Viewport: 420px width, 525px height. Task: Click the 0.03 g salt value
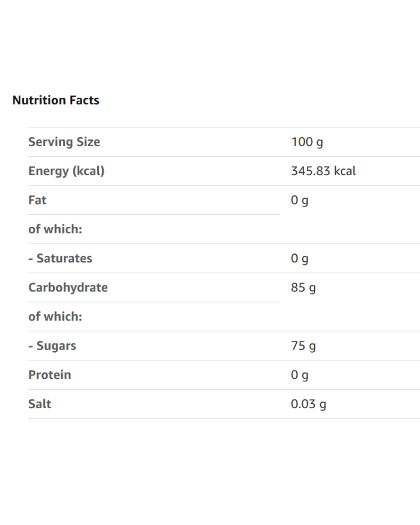point(308,404)
